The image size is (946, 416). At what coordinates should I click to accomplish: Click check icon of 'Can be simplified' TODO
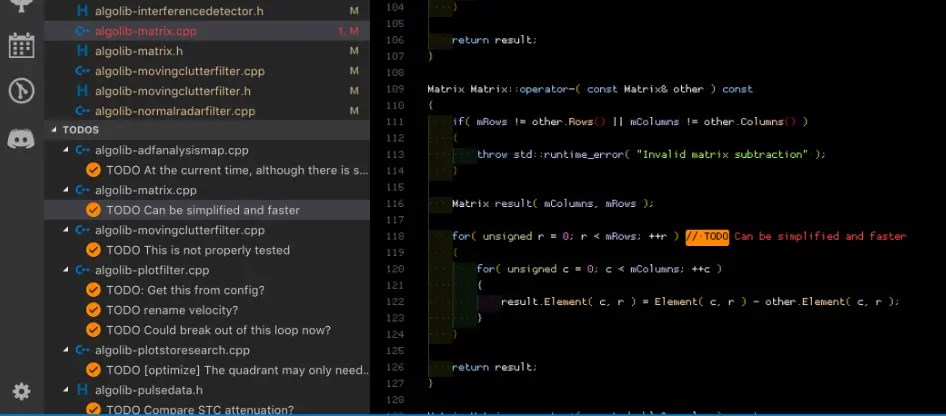93,210
